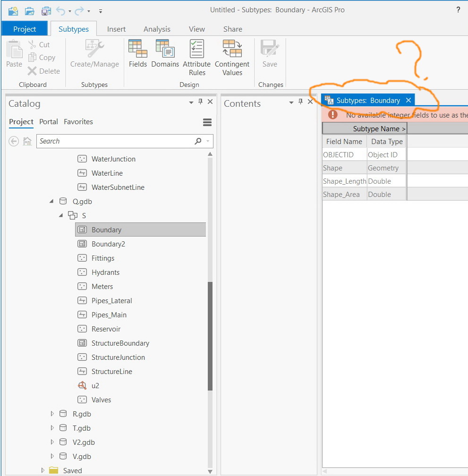Click the Catalog pane vertical scrollbar thumb
The image size is (468, 476).
[x=210, y=336]
